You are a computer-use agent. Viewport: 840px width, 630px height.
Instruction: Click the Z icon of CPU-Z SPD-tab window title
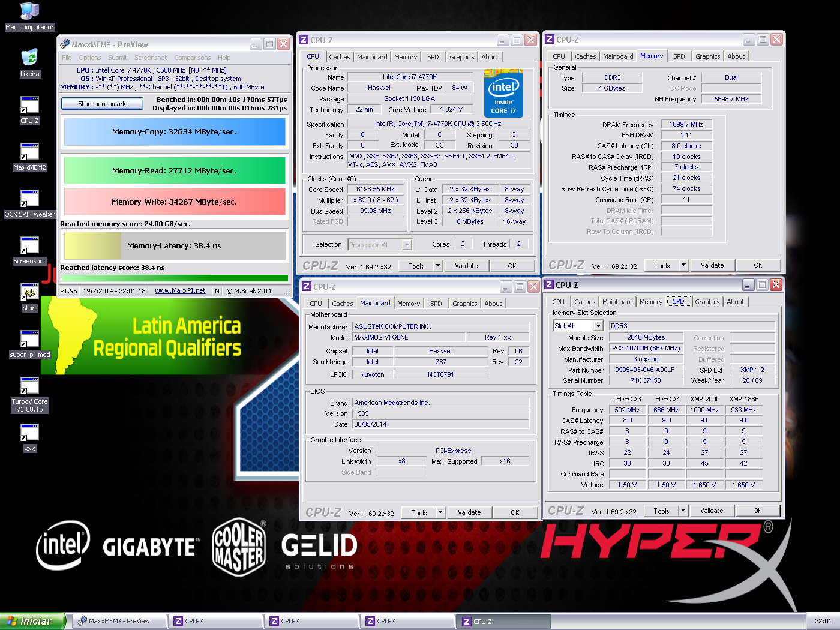[x=549, y=285]
